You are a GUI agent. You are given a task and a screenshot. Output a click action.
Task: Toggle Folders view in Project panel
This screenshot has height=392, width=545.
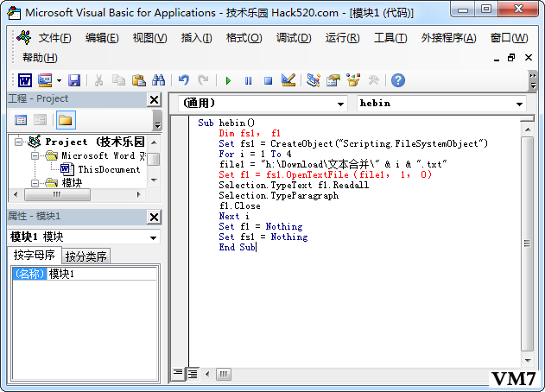tap(66, 120)
